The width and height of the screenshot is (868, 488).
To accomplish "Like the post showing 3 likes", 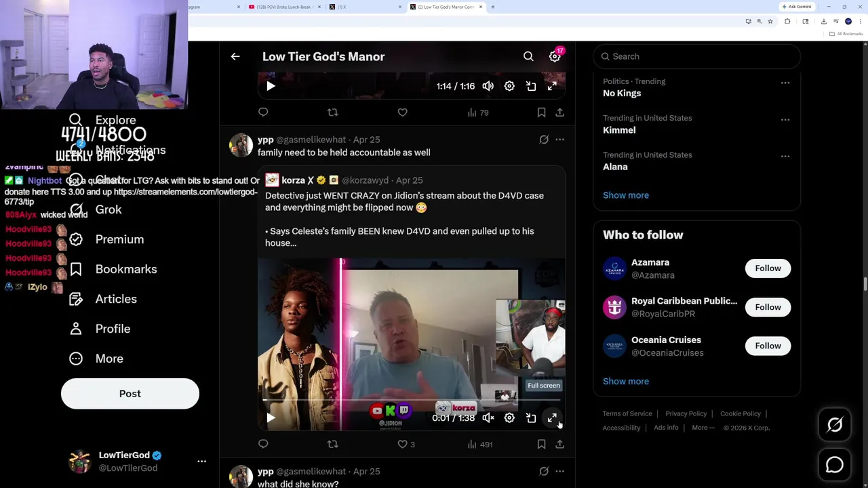I will (x=406, y=445).
